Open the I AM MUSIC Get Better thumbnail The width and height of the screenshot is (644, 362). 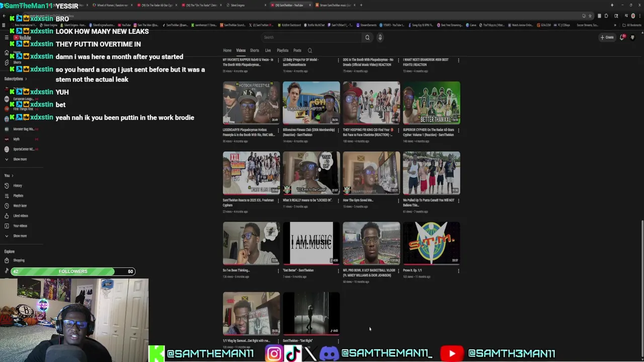[311, 243]
